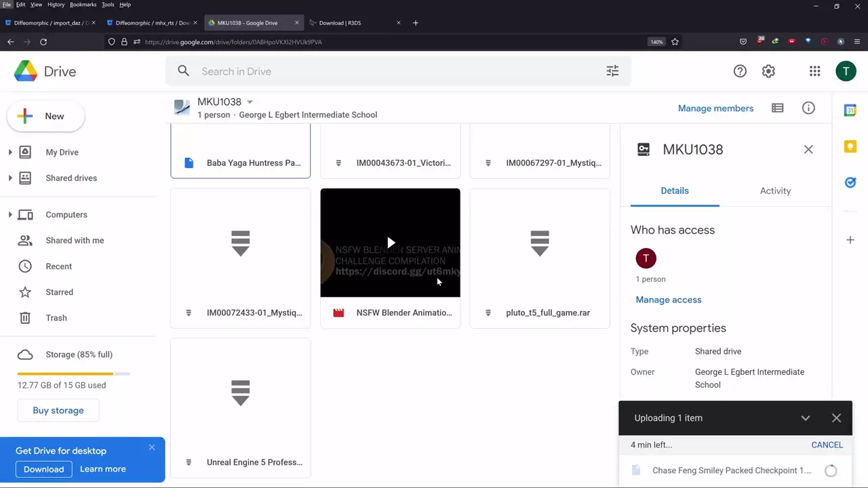Switch to list layout view
Image resolution: width=868 pixels, height=488 pixels.
click(778, 108)
